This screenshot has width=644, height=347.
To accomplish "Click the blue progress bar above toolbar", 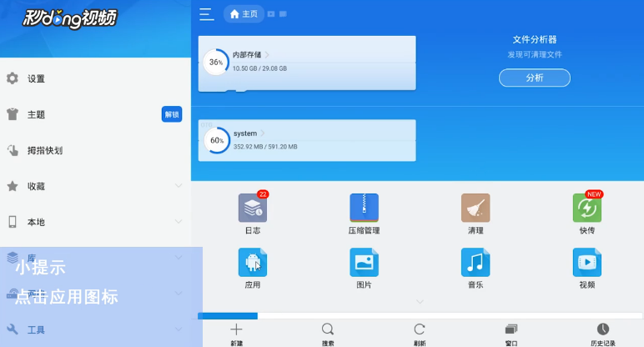I will point(228,316).
